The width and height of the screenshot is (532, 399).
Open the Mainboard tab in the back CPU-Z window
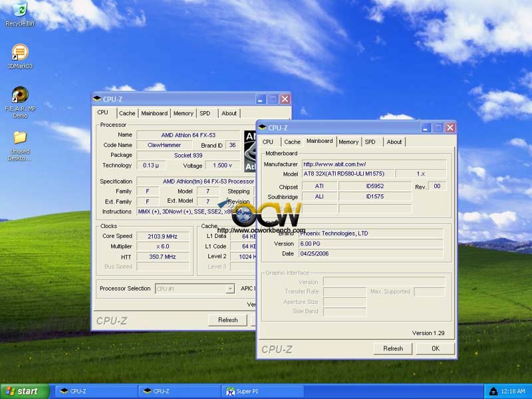154,113
